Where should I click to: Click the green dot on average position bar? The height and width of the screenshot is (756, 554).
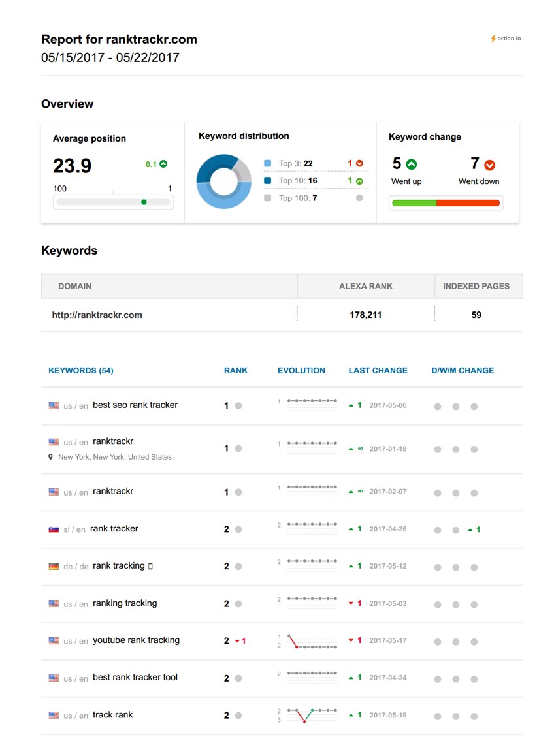(144, 202)
